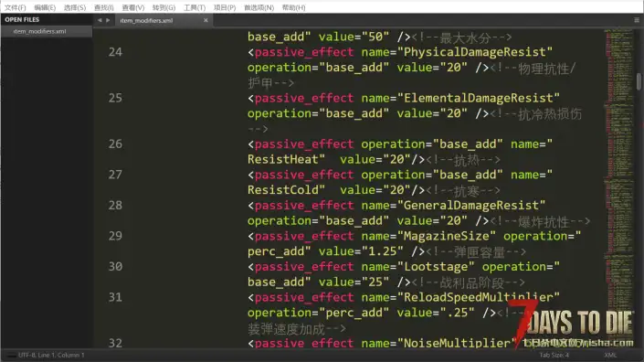Click passive_effect tag on line 28
Screen dimensions: 644x362
(x=304, y=206)
